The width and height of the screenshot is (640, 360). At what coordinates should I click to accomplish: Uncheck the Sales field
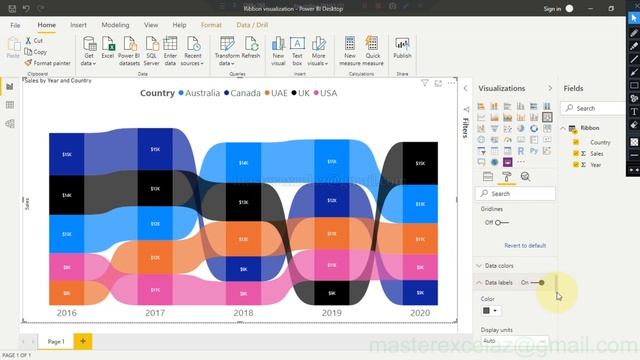(576, 153)
